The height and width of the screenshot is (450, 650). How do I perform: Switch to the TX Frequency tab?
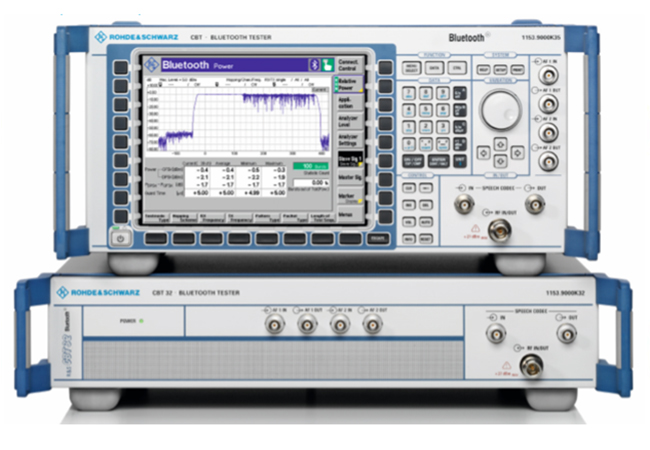tap(240, 218)
